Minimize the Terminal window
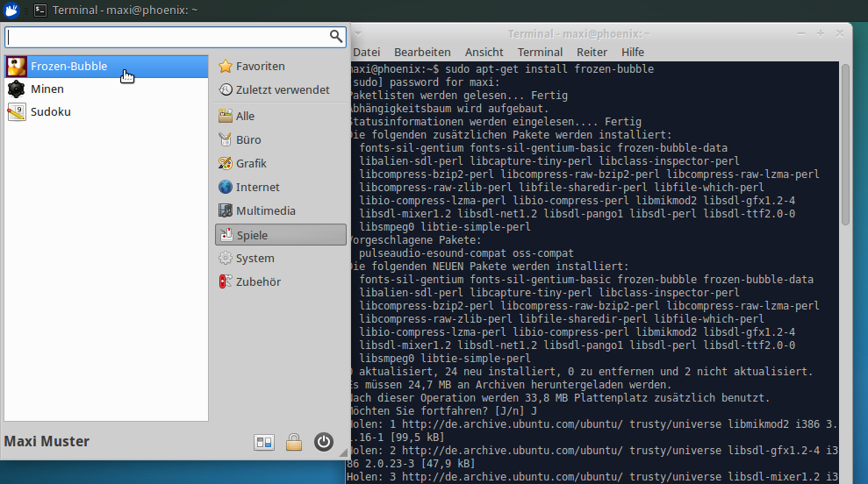 tap(801, 33)
